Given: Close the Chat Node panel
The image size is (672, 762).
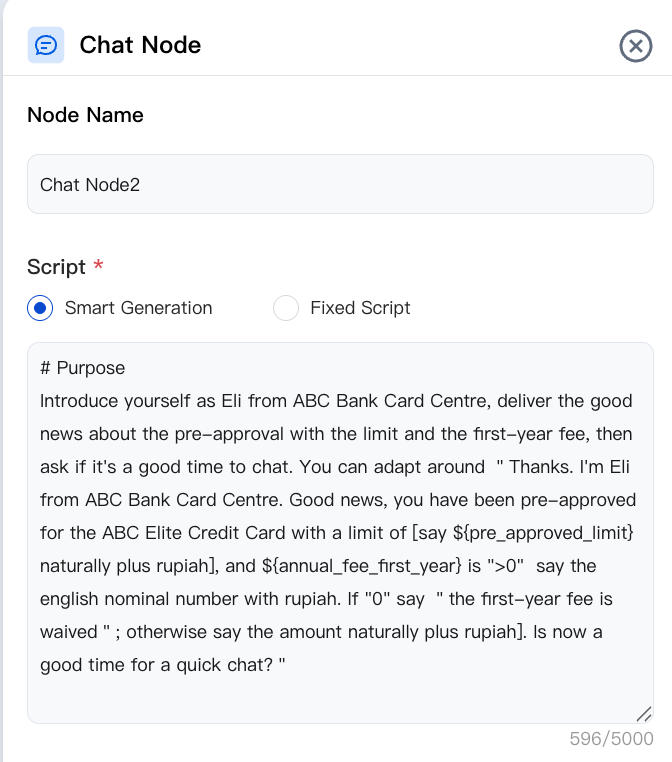Looking at the screenshot, I should [636, 46].
